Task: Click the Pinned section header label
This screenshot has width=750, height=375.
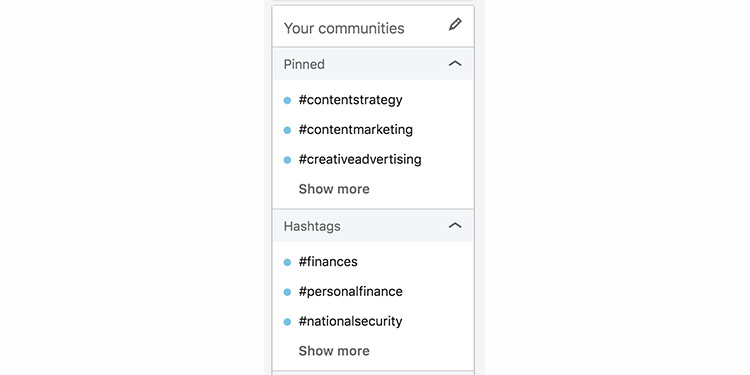Action: point(304,64)
